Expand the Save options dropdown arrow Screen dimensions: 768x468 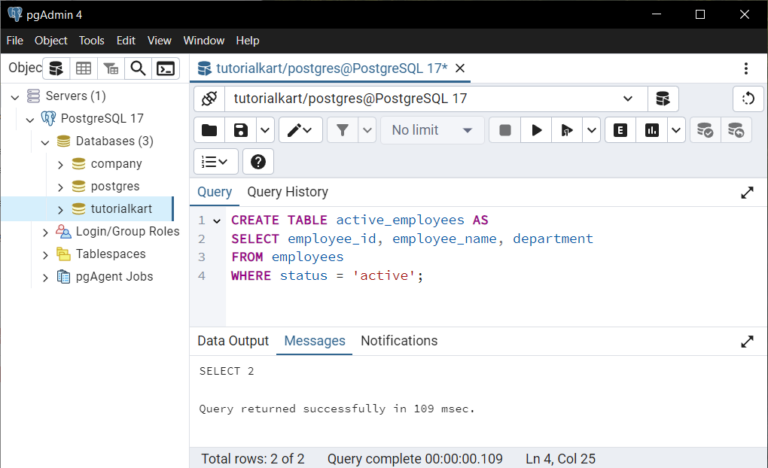click(265, 130)
